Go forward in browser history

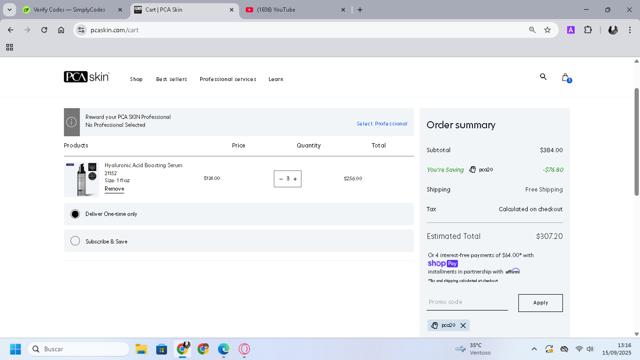click(27, 30)
